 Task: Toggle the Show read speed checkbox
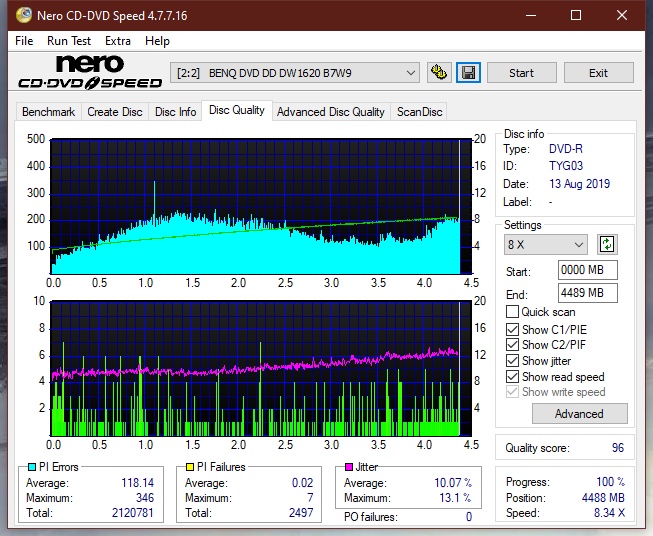[512, 376]
